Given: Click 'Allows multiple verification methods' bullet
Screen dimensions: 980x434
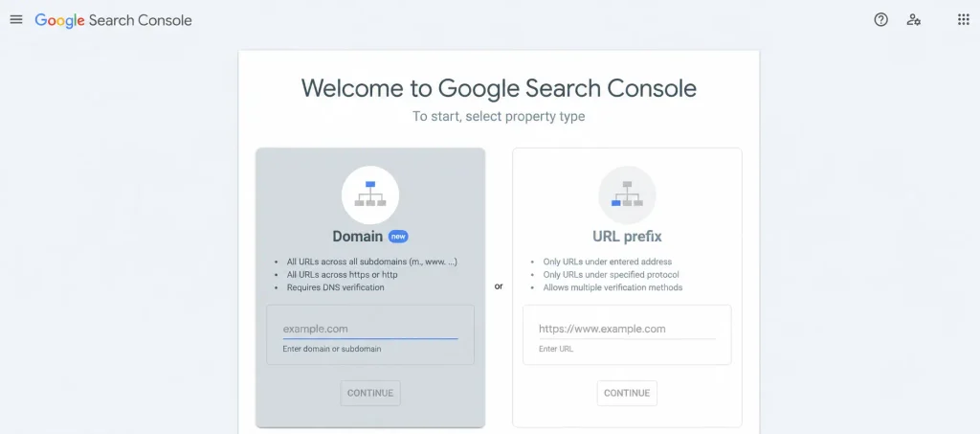Looking at the screenshot, I should [x=612, y=287].
